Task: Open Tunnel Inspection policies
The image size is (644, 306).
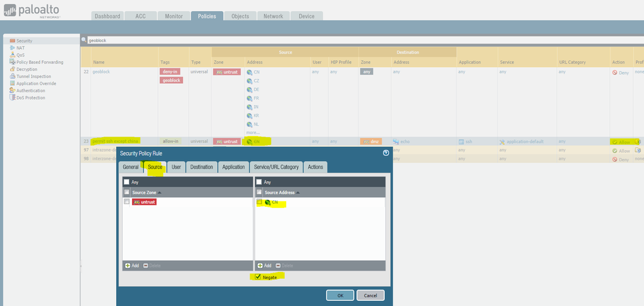Action: pyautogui.click(x=34, y=76)
